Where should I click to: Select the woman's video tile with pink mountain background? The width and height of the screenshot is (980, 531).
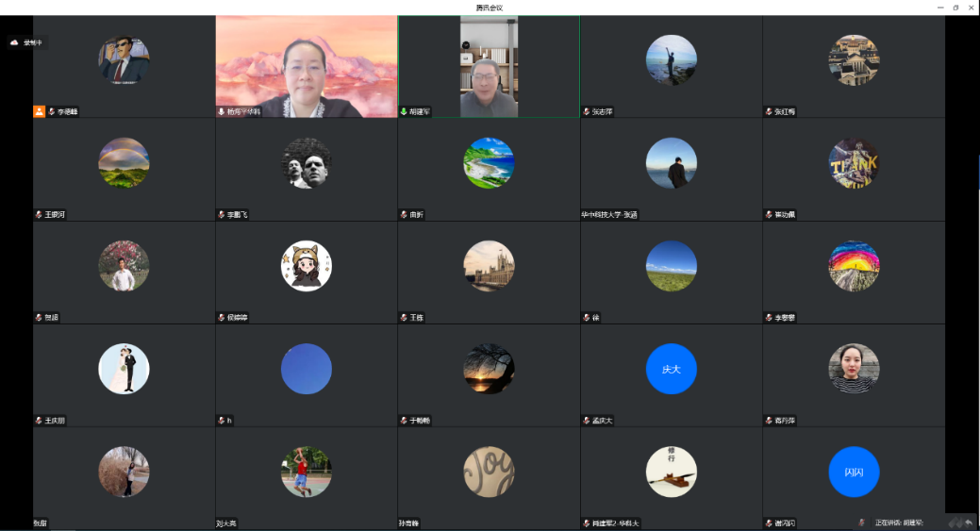coord(306,66)
